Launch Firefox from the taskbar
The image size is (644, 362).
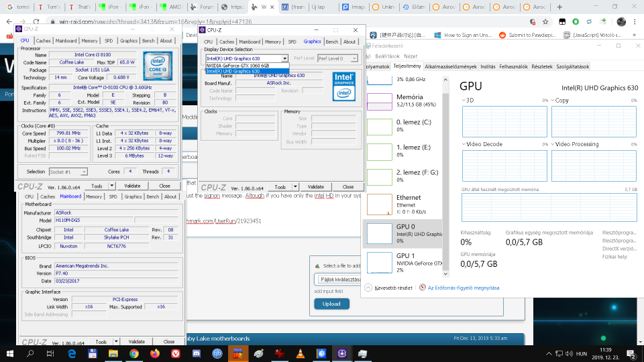(x=155, y=353)
